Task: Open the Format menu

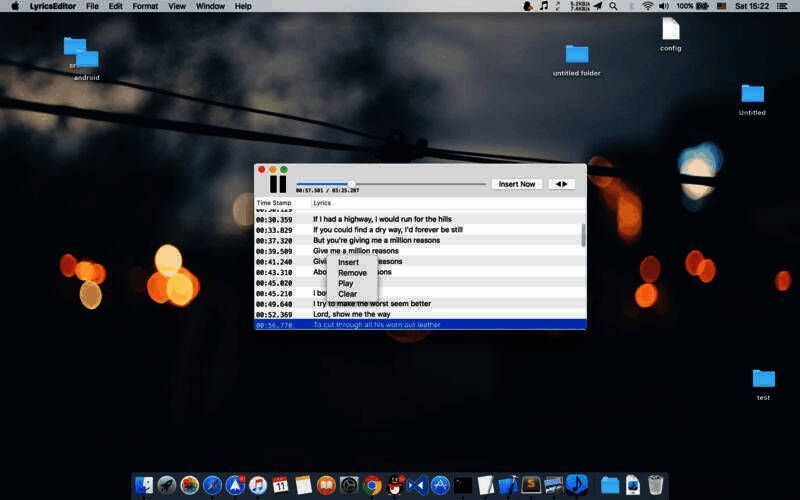Action: (x=145, y=6)
